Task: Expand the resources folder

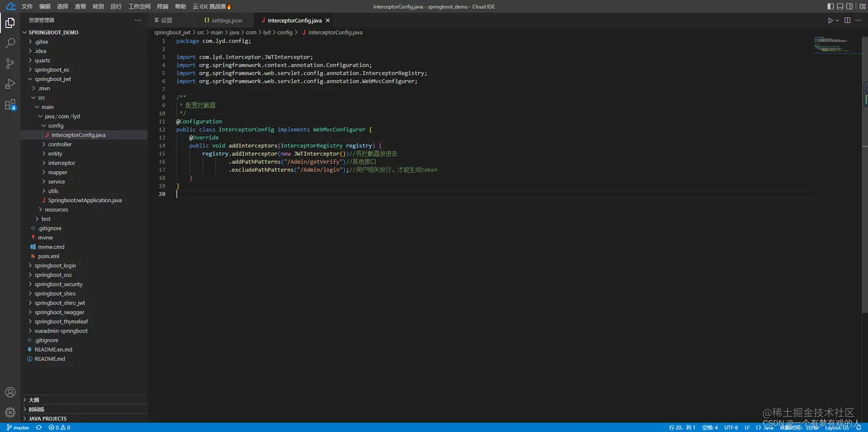Action: click(x=84, y=210)
